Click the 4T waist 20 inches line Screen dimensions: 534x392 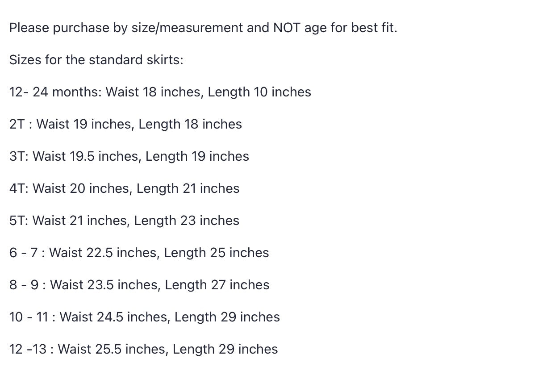click(x=124, y=189)
